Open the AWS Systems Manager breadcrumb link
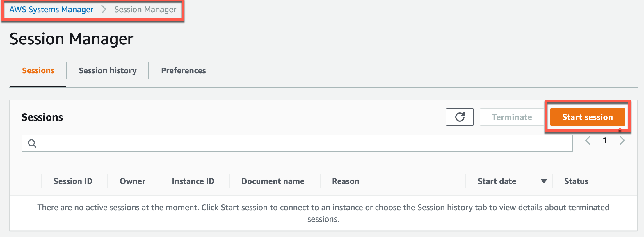The height and width of the screenshot is (237, 644). point(51,10)
